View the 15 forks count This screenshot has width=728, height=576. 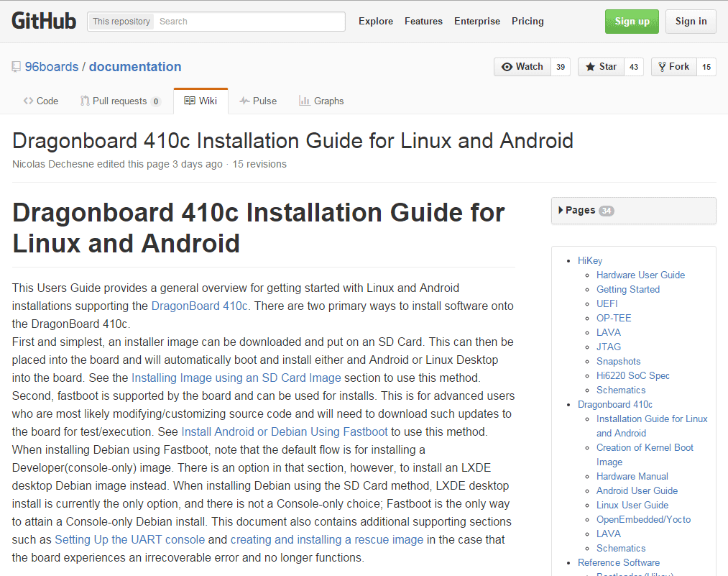pos(706,67)
